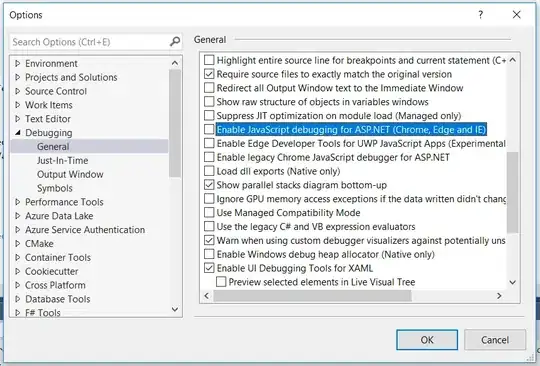540x366 pixels.
Task: Click the OK button
Action: 427,340
